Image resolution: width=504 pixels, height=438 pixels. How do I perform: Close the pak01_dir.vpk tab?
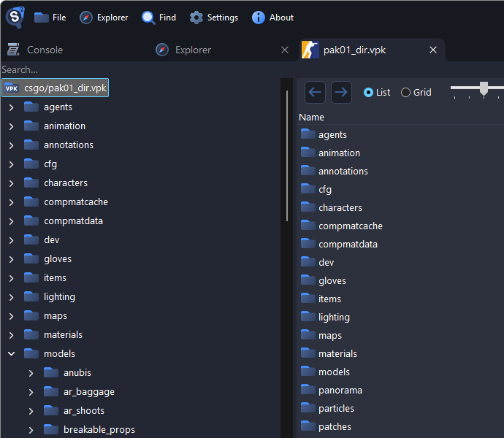pos(433,50)
